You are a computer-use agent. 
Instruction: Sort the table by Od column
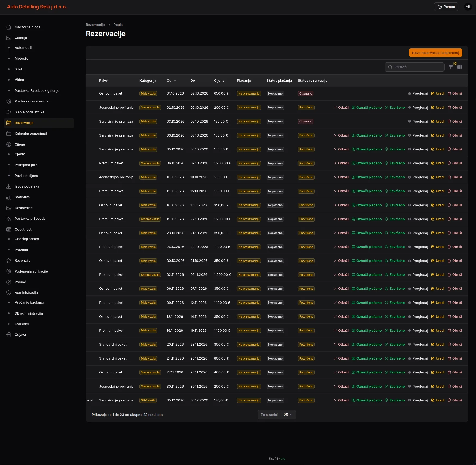click(x=171, y=81)
